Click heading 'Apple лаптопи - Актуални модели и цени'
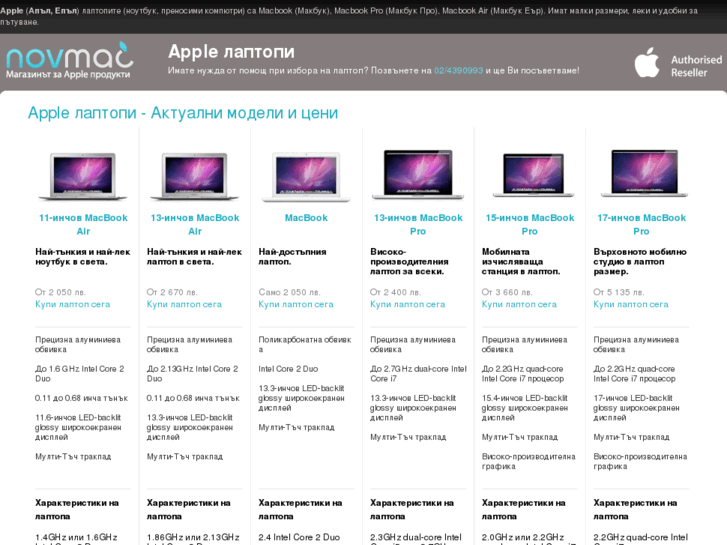Image resolution: width=727 pixels, height=545 pixels. coord(183,113)
